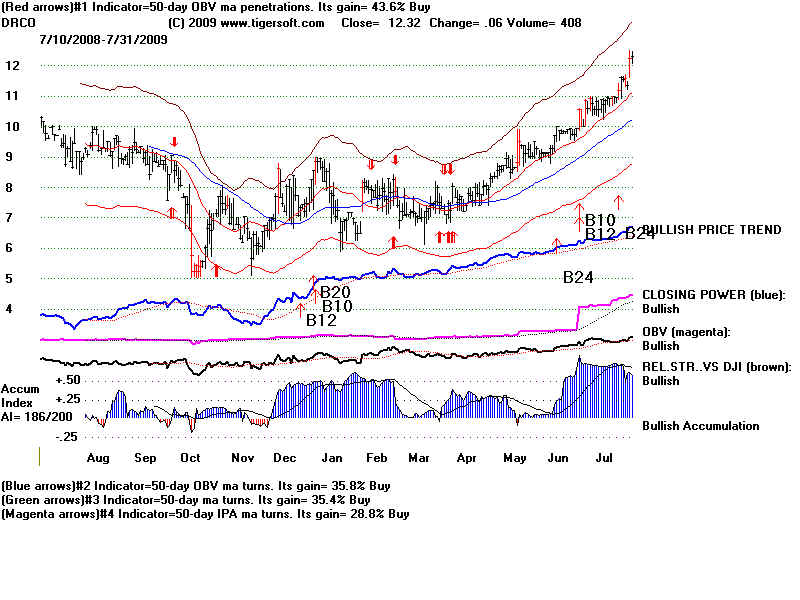Click the Bullish Accumulation label
The width and height of the screenshot is (800, 600).
[x=701, y=426]
